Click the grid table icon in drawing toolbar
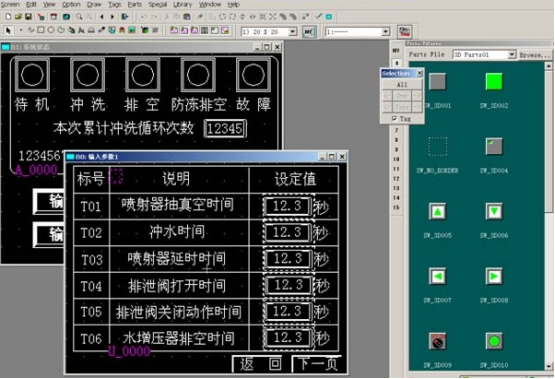The height and width of the screenshot is (379, 555). 204,31
